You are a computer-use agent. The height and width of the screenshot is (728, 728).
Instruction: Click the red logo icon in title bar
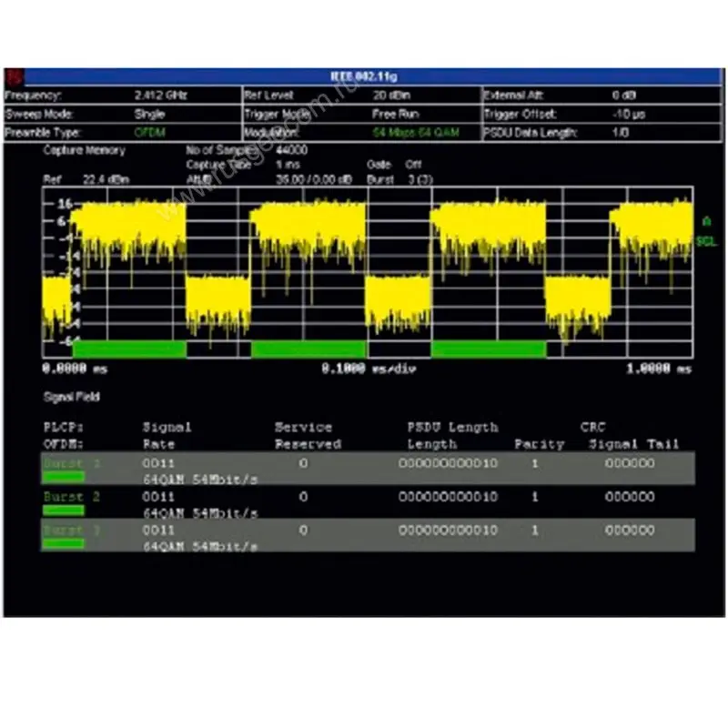[x=11, y=76]
